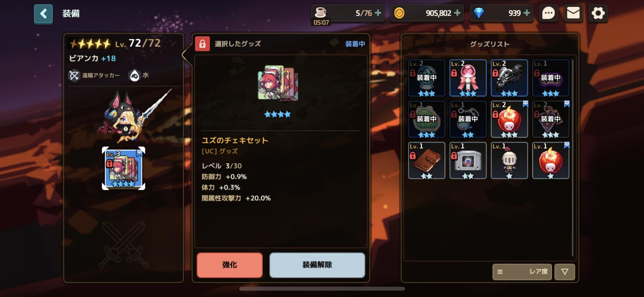Select the Lv. 2 black gauntlet item

[509, 78]
